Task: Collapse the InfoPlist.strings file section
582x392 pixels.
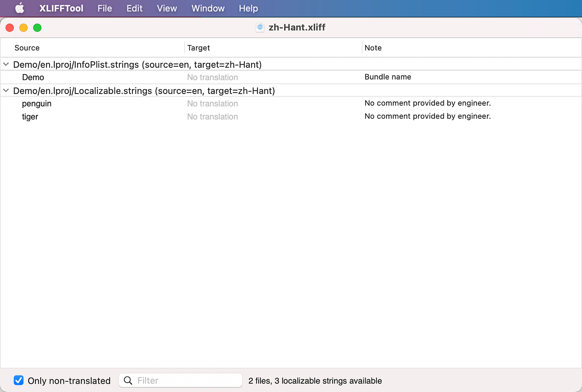Action: pyautogui.click(x=5, y=64)
